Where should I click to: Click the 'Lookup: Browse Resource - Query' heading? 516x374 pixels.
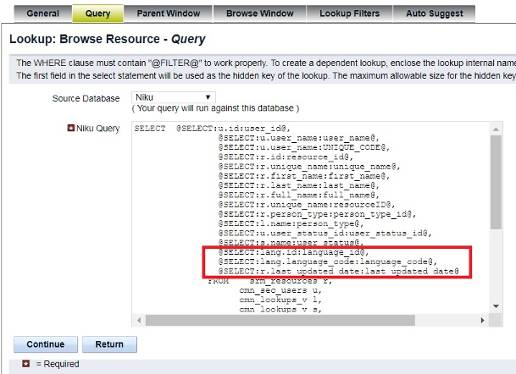[107, 39]
